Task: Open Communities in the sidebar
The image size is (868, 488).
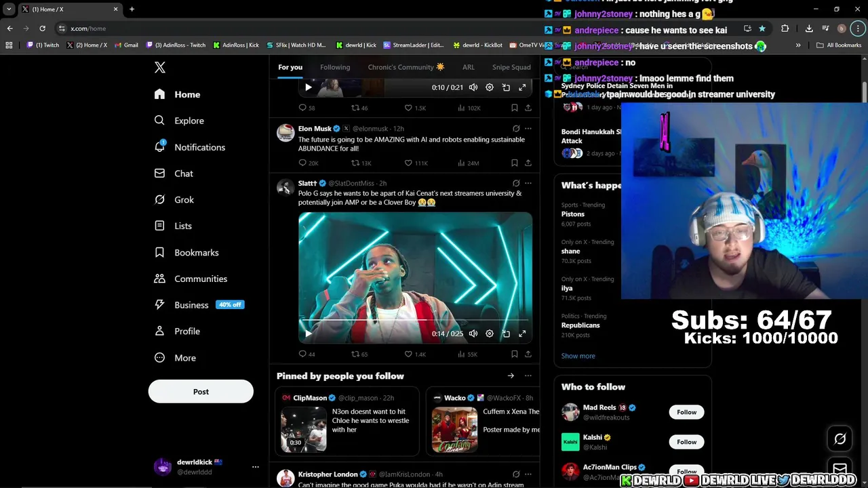Action: [191, 279]
